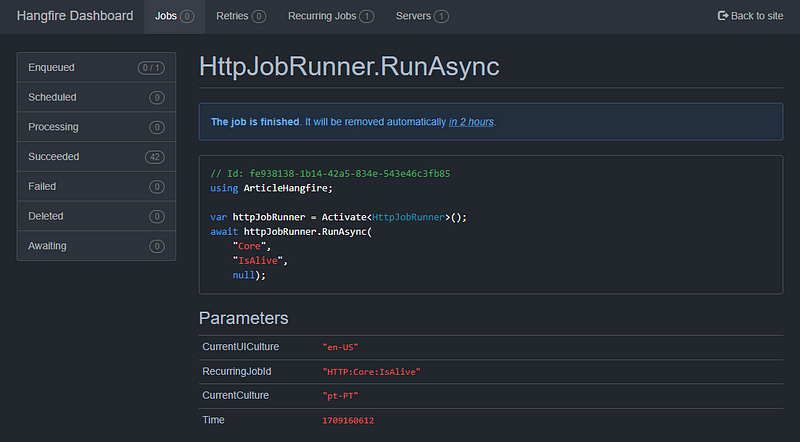
Task: Click the Enqueued count badge 0 / 1
Action: [x=151, y=68]
